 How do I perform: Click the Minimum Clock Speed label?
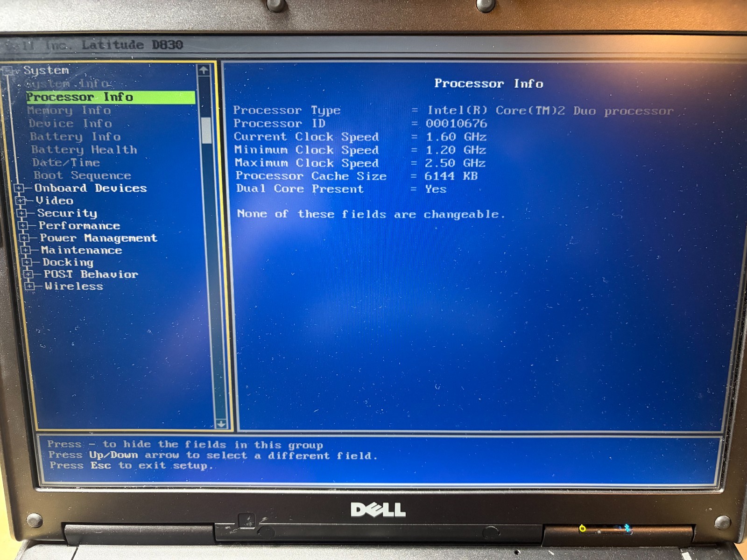[307, 150]
